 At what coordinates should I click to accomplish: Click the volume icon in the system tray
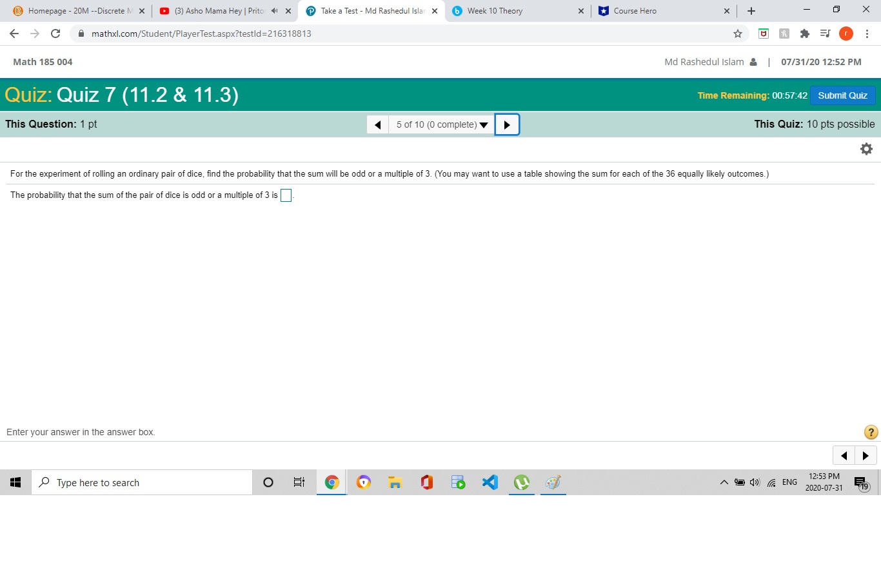click(x=755, y=482)
